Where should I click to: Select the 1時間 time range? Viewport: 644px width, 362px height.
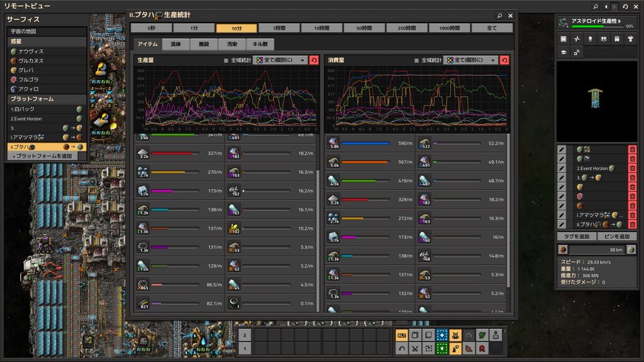[x=279, y=28]
